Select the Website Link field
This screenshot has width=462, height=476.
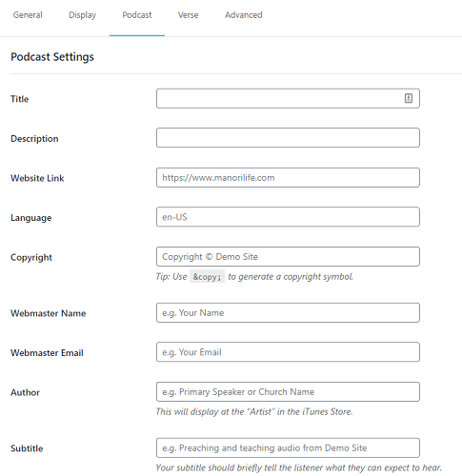click(x=288, y=178)
